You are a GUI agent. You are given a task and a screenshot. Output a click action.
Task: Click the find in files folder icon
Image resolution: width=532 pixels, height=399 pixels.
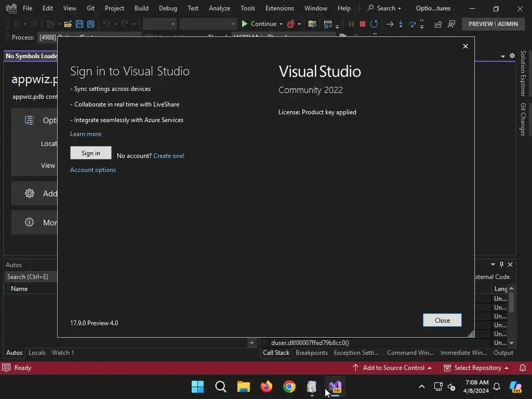(x=312, y=24)
